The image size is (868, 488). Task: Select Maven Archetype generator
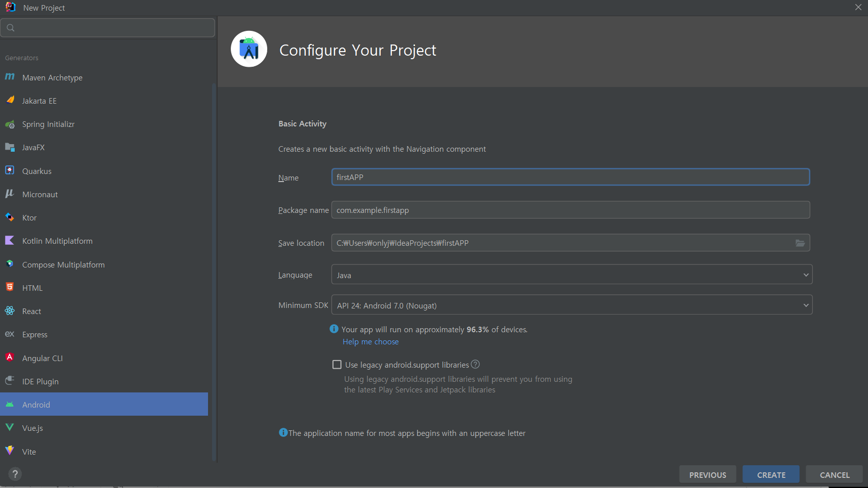[x=104, y=77]
